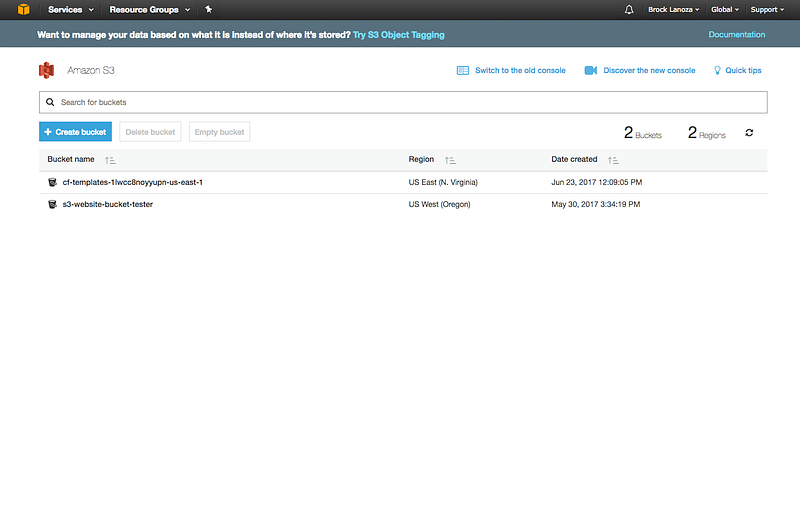
Task: Click the Delete bucket button
Action: [150, 132]
